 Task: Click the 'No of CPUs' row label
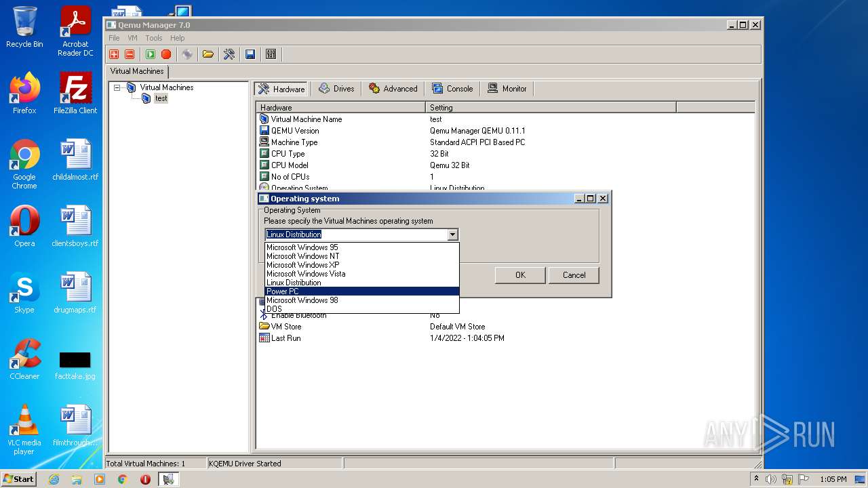(x=290, y=177)
